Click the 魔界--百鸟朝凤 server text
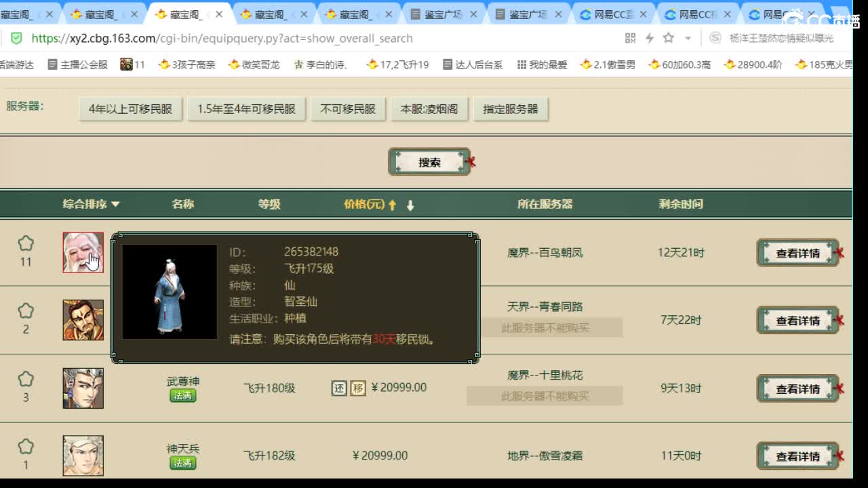Screen dimensions: 868x488 545,253
